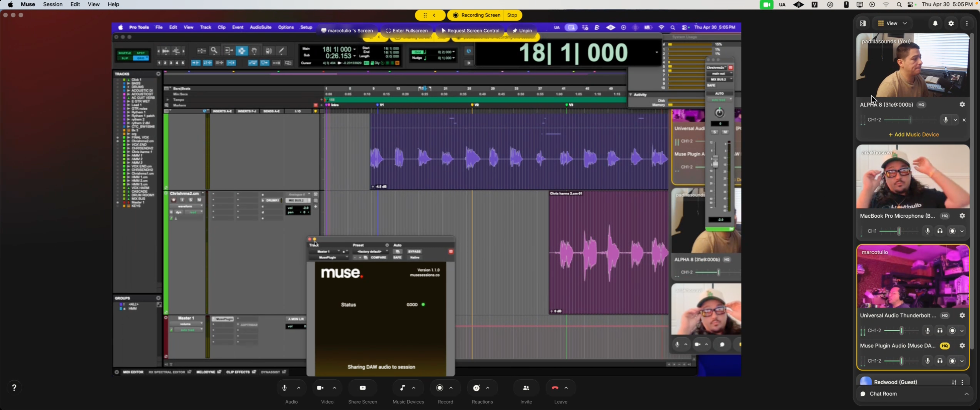Screen dimensions: 980x410
Task: Click the screen recording drag handle dots
Action: (x=425, y=15)
